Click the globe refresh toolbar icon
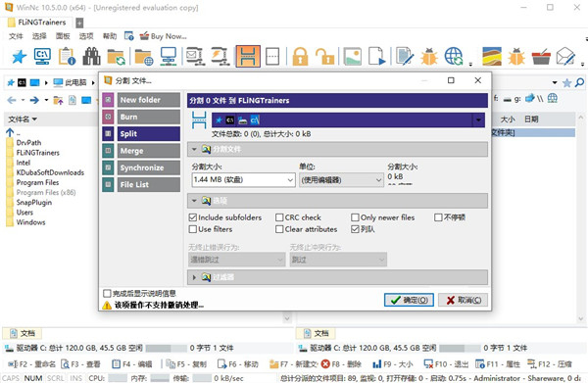The height and width of the screenshot is (383, 588). coord(454,57)
